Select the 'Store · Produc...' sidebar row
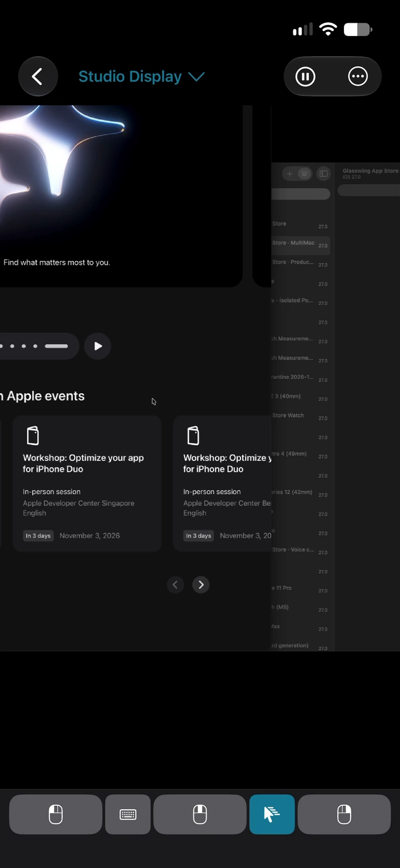Image resolution: width=400 pixels, height=868 pixels. (301, 265)
